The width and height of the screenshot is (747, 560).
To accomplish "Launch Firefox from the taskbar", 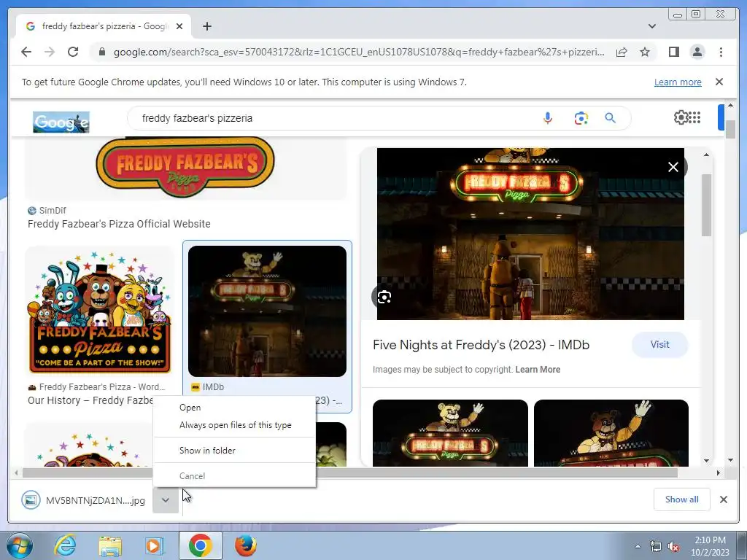I will [x=245, y=545].
